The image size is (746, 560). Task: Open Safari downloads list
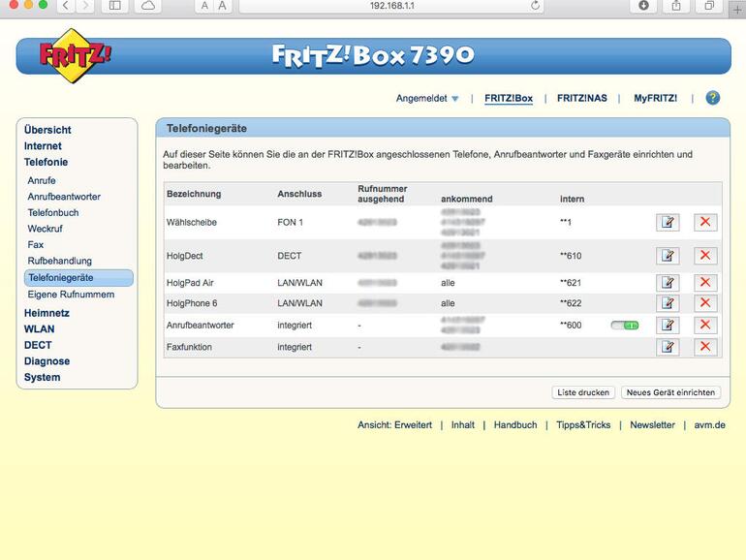point(643,6)
